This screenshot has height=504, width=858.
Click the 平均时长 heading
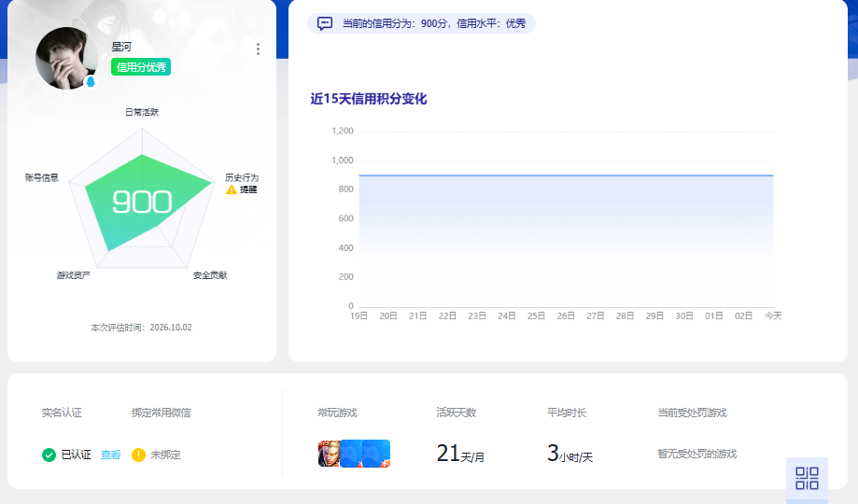567,413
